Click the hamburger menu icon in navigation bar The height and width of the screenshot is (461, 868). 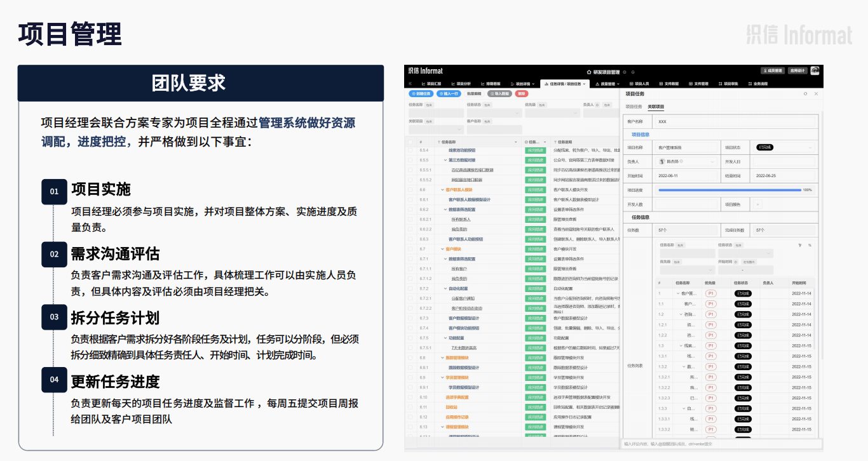[x=410, y=84]
